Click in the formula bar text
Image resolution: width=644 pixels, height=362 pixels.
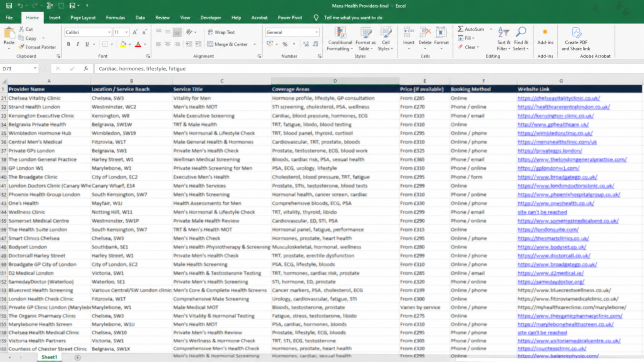coord(142,68)
